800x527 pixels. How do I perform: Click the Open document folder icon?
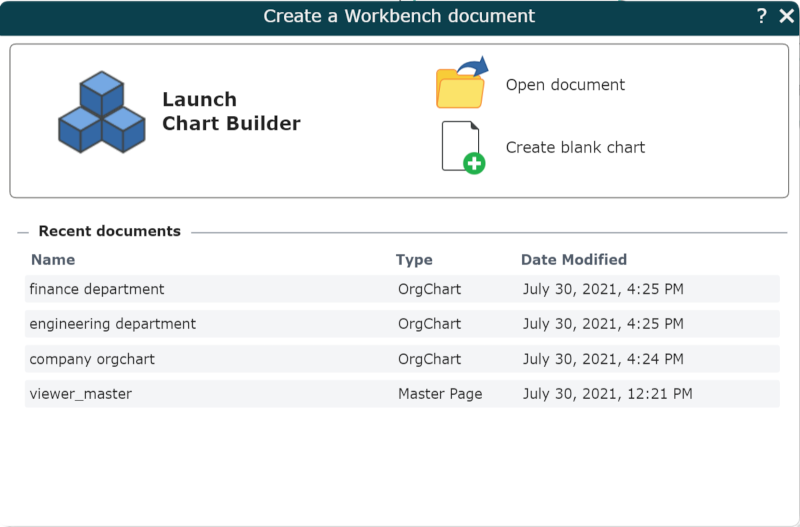click(461, 84)
